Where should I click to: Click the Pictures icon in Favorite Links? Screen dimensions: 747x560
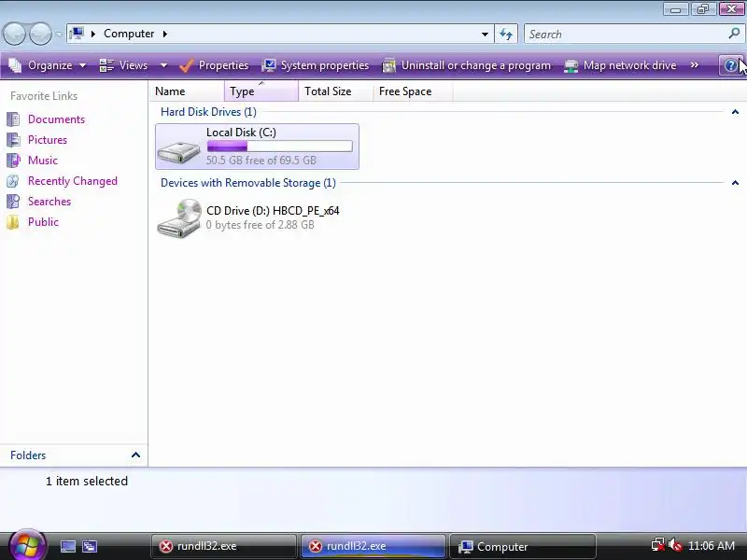13,139
